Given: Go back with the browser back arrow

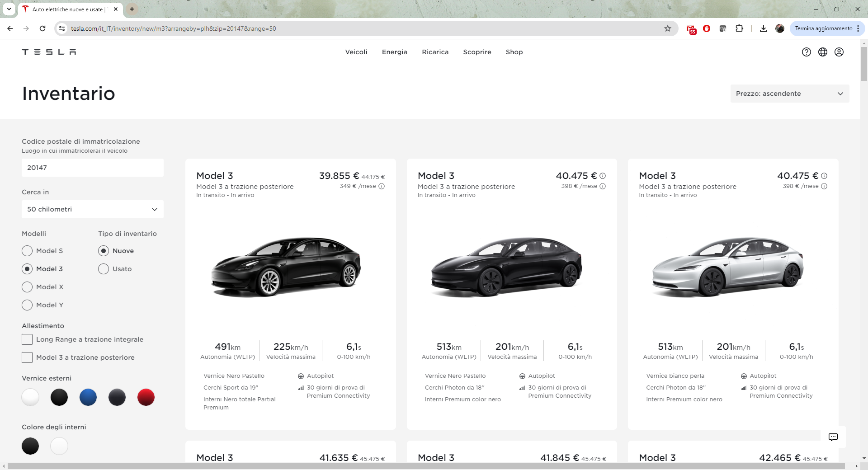Looking at the screenshot, I should click(10, 28).
